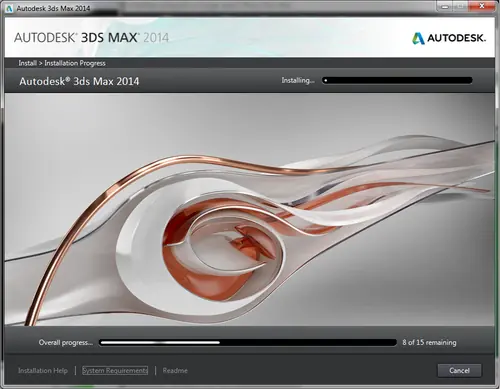This screenshot has height=389, width=500.
Task: Minimize the installer window
Action: (x=444, y=6)
